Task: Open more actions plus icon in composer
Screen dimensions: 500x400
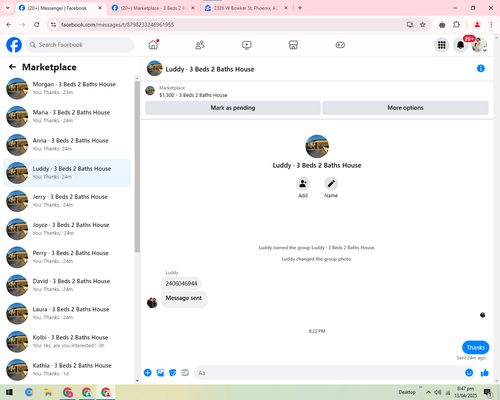Action: click(148, 373)
